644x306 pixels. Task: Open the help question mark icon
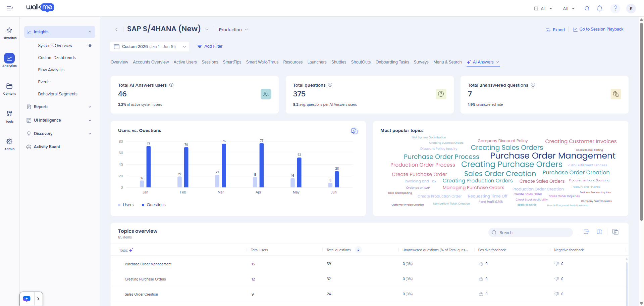click(x=615, y=8)
